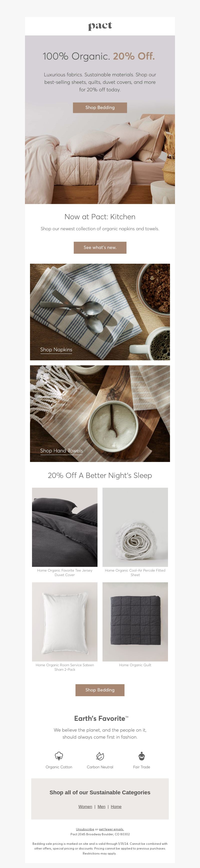The image size is (200, 868).
Task: Click the Home Organic Quilt product title
Action: coord(135,665)
